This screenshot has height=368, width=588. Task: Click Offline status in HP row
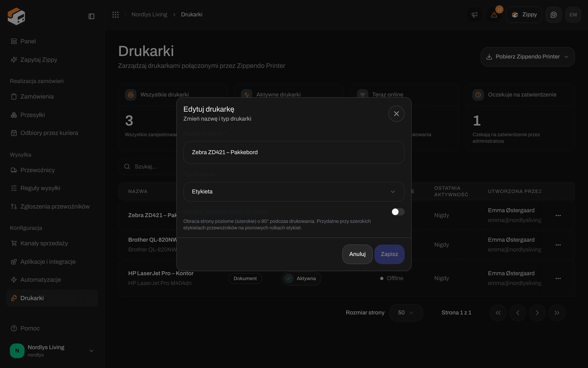pos(392,278)
